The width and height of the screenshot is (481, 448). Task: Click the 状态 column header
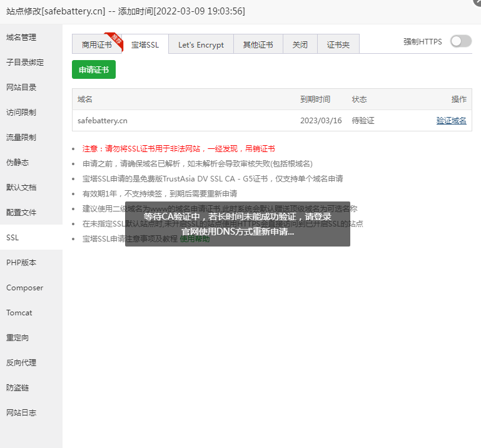(359, 99)
